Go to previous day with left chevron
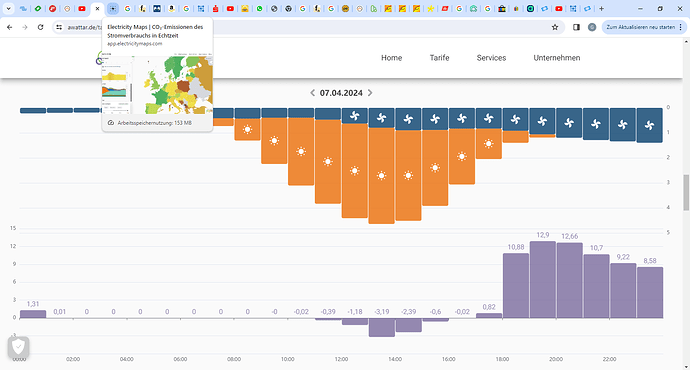This screenshot has width=690, height=370. tap(312, 93)
